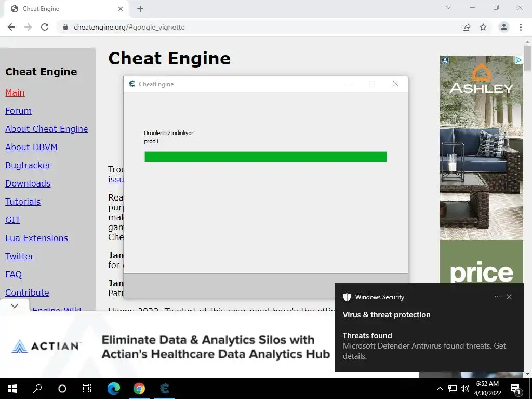Reload the cheatengine.org page
Screen dimensions: 532x399
pos(45,27)
